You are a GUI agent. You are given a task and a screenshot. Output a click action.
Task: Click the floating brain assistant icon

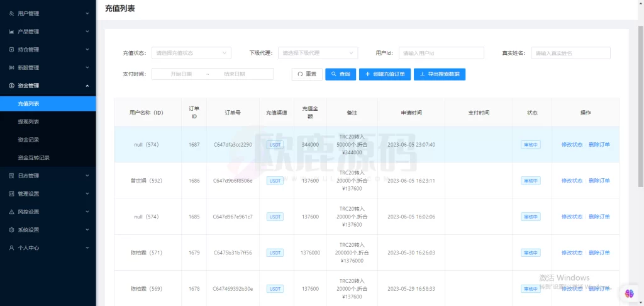coord(630,293)
